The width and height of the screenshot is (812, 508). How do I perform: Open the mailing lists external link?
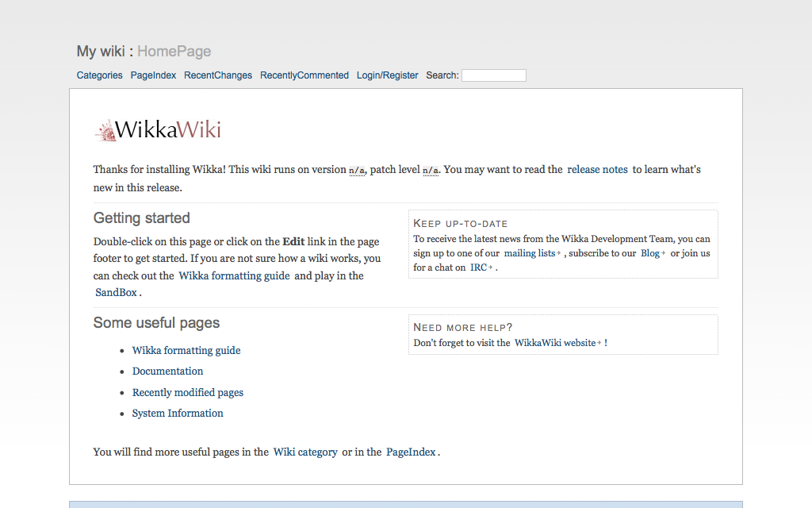[x=530, y=253]
